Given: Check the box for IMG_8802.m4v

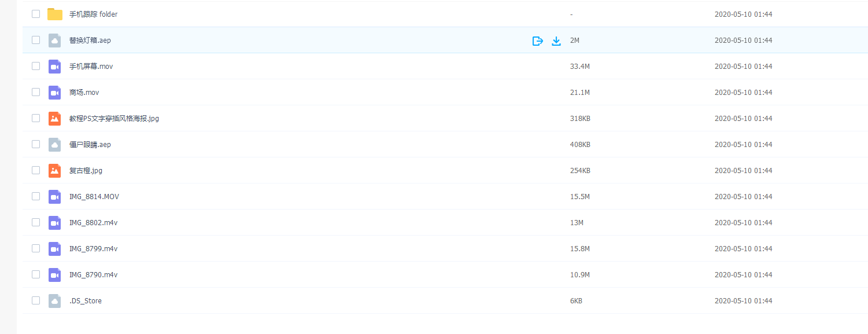Looking at the screenshot, I should pos(36,222).
